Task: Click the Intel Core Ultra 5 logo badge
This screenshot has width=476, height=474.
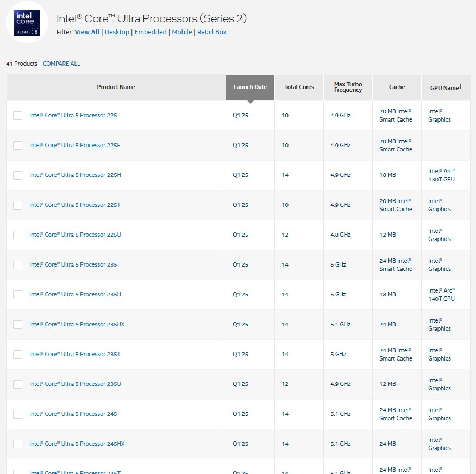Action: coord(27,23)
